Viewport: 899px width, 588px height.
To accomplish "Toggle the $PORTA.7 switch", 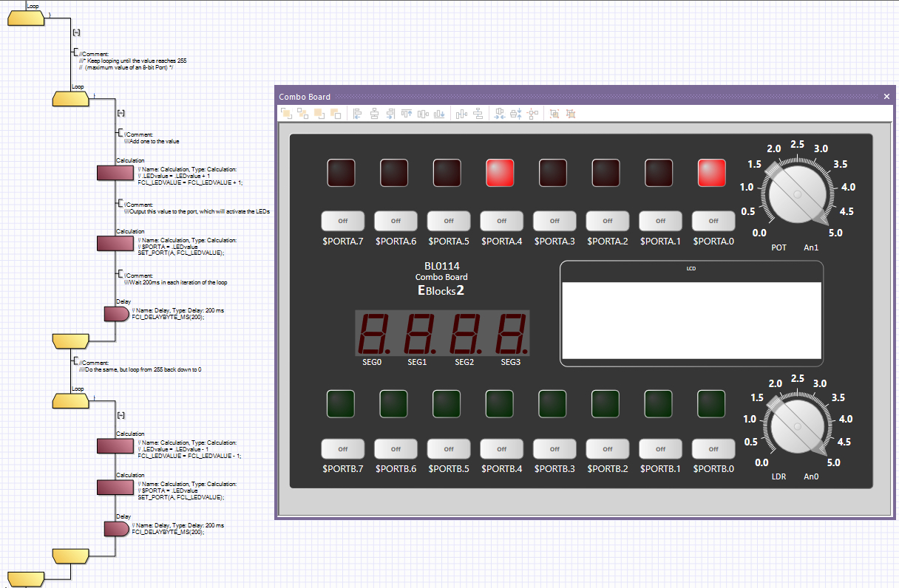I will pos(342,220).
